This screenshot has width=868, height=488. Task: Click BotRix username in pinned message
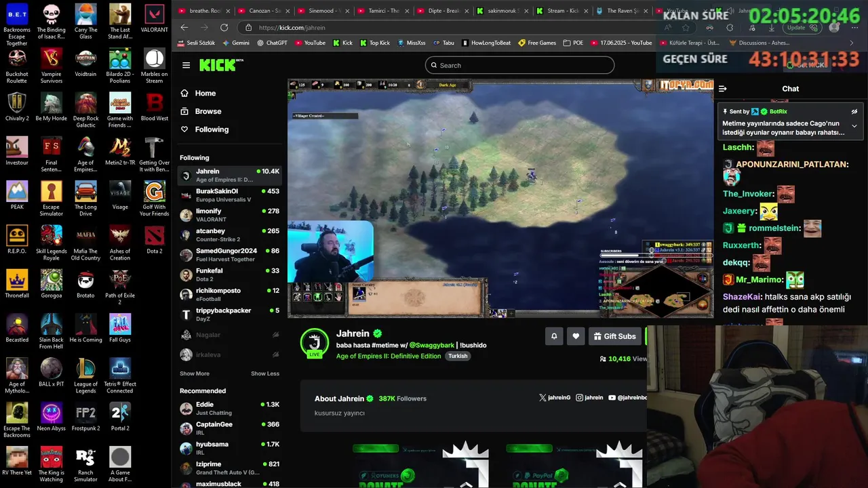(778, 112)
